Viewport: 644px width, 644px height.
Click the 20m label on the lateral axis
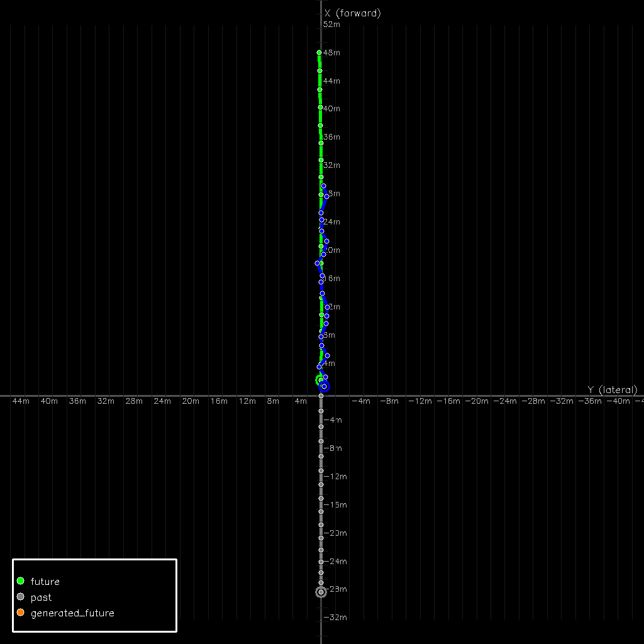191,401
